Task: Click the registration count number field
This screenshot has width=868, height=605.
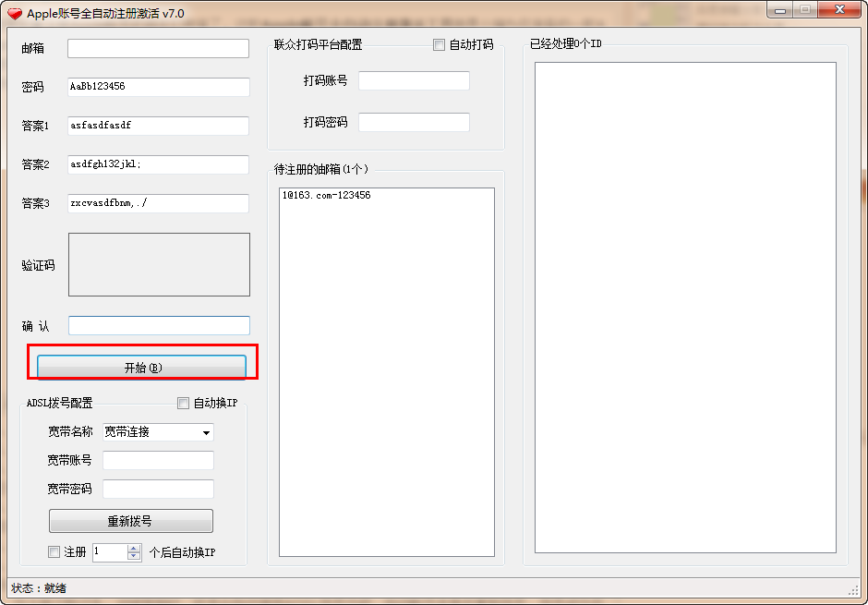Action: click(x=110, y=551)
